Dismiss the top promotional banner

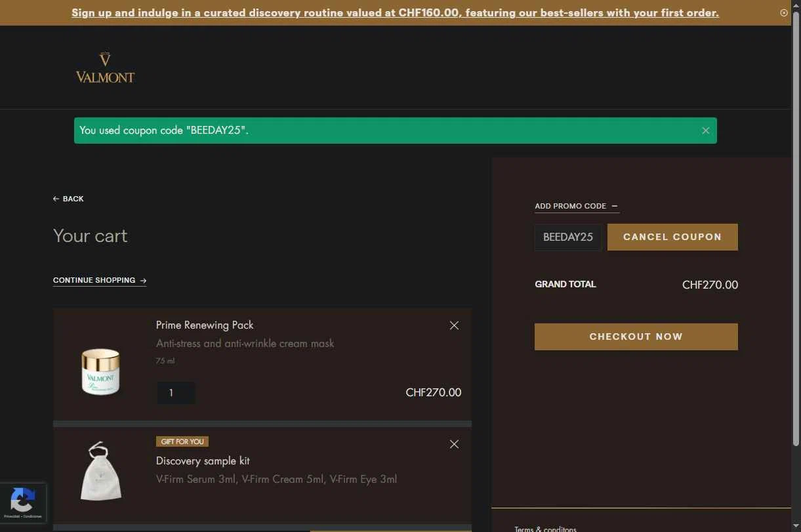tap(783, 12)
